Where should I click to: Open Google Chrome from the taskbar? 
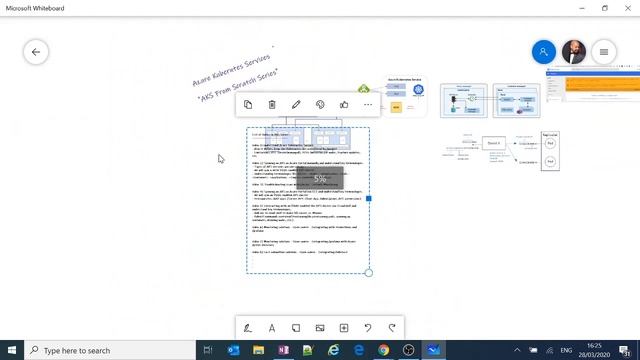(x=383, y=350)
